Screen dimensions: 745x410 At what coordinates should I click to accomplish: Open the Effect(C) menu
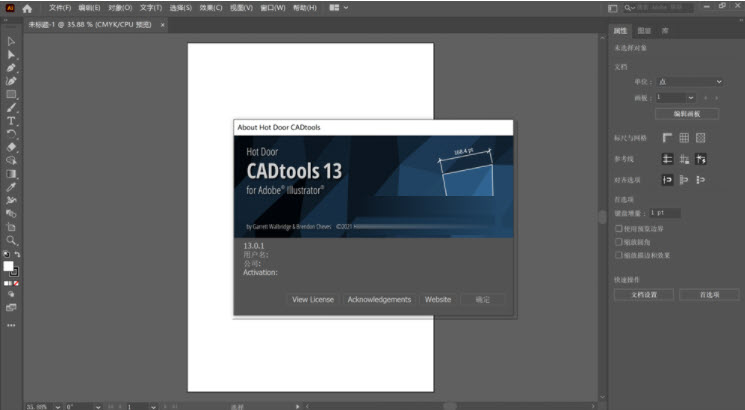(x=211, y=8)
